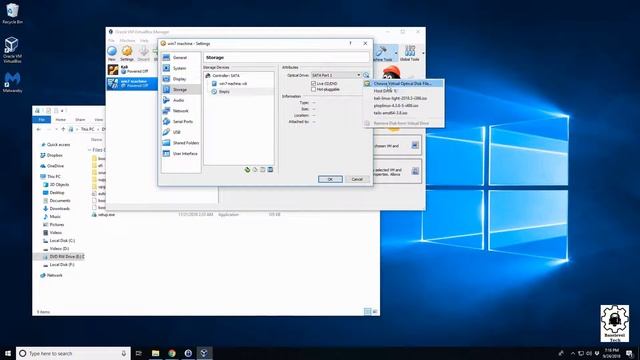Image resolution: width=640 pixels, height=360 pixels.
Task: Click the File Explorer taskbar icon
Action: pyautogui.click(x=156, y=353)
